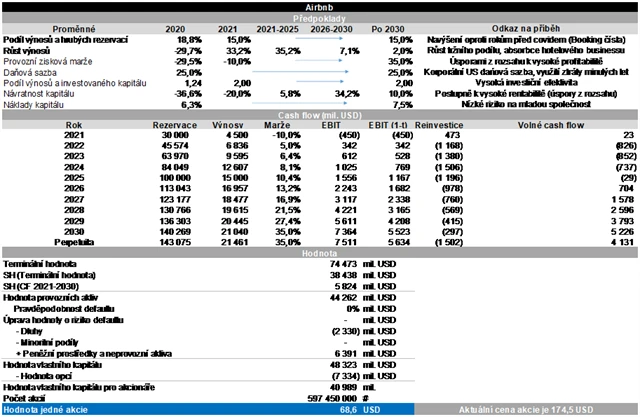The height and width of the screenshot is (417, 640).
Task: Select the Odkaz na příběh header
Action: point(526,29)
